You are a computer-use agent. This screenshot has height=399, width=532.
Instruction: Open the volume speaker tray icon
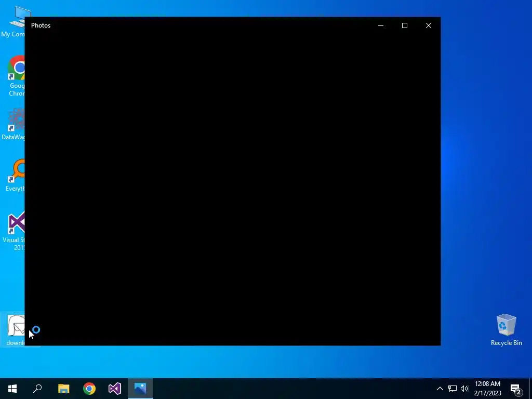pyautogui.click(x=464, y=389)
